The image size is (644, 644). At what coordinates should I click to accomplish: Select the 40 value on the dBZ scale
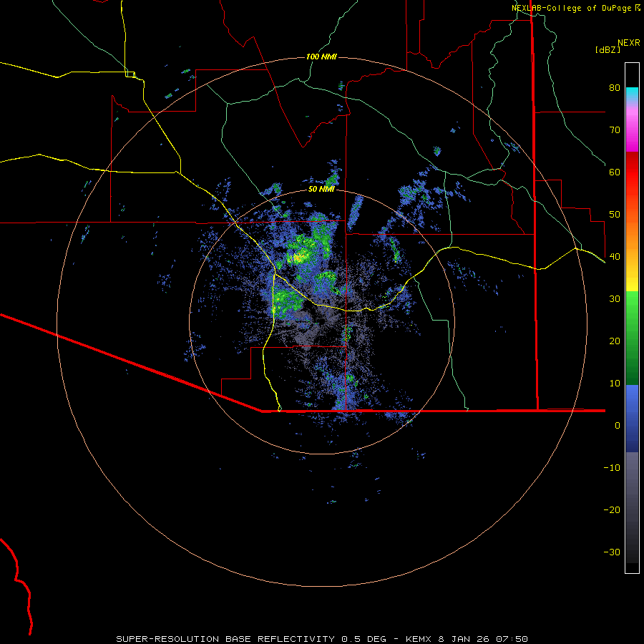[x=615, y=256]
